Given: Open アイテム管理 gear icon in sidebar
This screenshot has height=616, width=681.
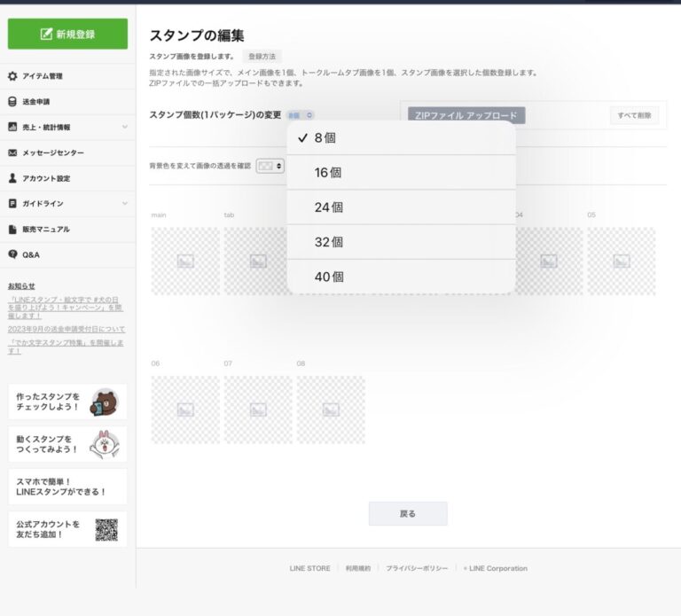Looking at the screenshot, I should click(x=12, y=76).
